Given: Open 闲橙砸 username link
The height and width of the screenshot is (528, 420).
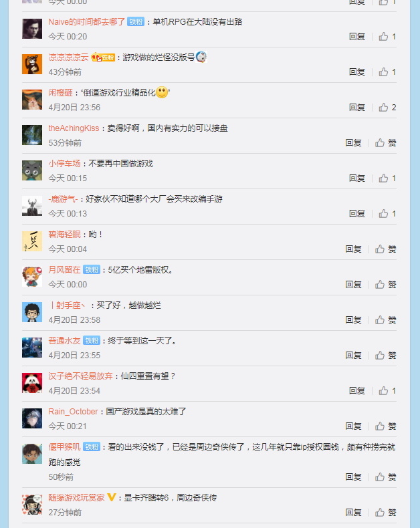Looking at the screenshot, I should pos(60,93).
